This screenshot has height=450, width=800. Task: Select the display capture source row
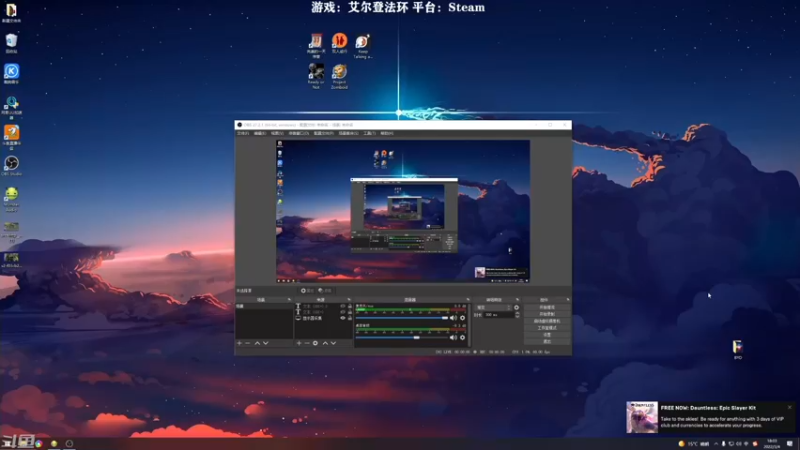[x=323, y=318]
